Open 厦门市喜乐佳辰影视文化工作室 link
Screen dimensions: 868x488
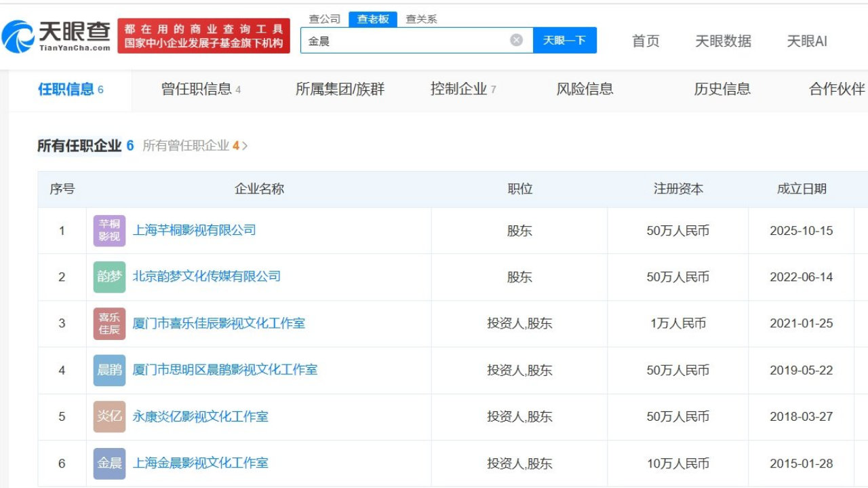218,323
